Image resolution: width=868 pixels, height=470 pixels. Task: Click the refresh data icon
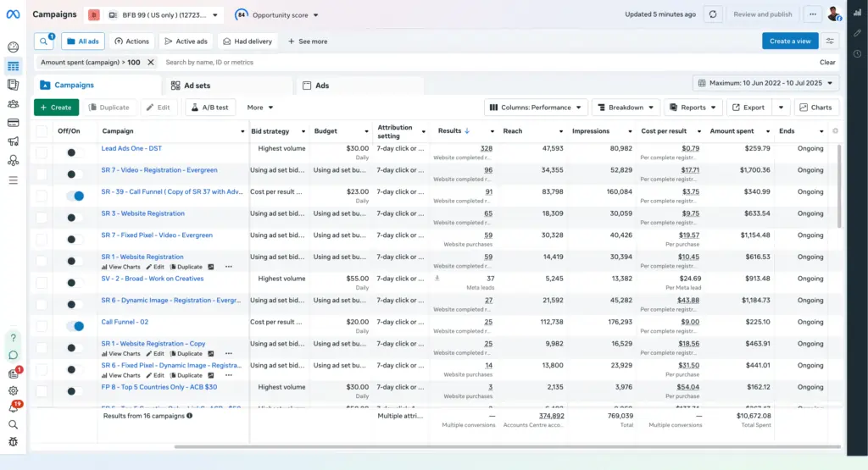(712, 14)
